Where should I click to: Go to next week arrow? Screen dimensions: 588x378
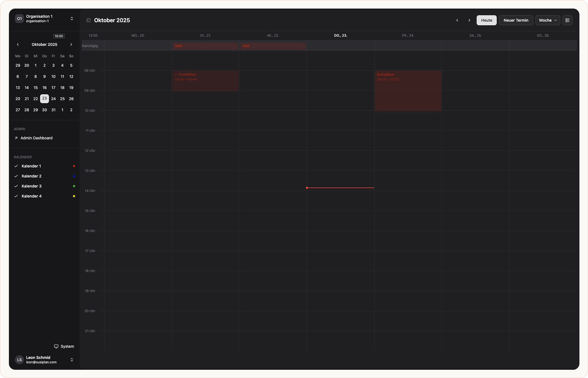469,20
